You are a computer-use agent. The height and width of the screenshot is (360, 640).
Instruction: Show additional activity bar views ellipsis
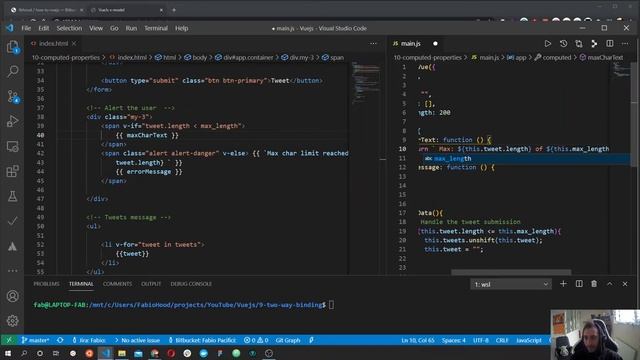tap(13, 271)
